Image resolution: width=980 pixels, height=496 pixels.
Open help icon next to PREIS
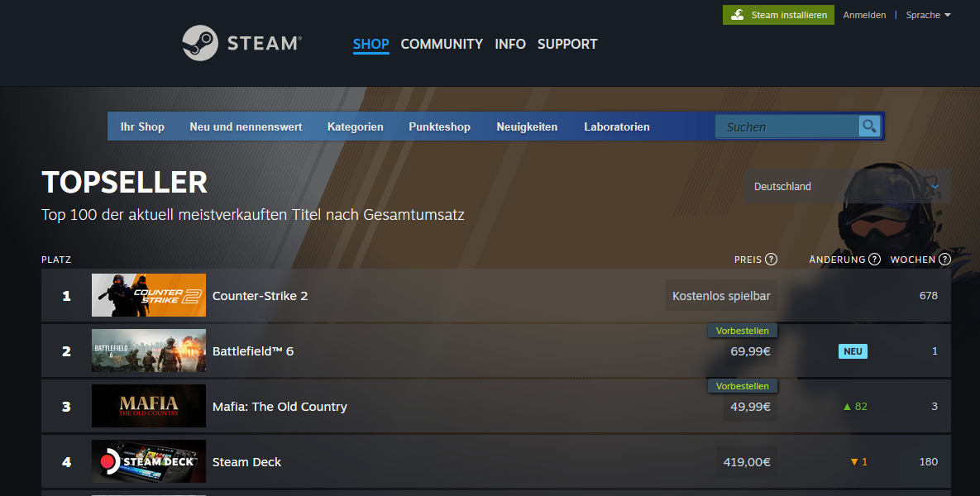[772, 260]
